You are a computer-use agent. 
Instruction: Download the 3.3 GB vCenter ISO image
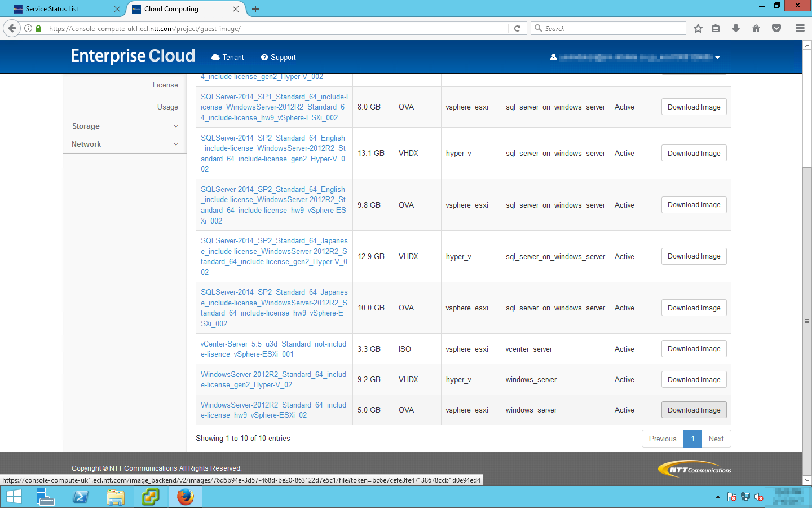click(x=694, y=349)
